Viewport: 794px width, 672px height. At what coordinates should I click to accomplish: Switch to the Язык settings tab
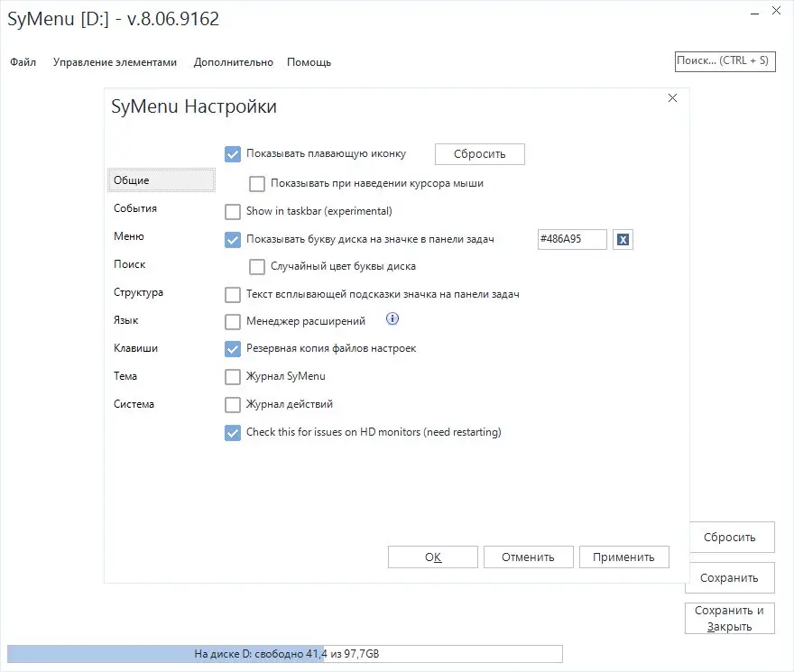point(125,320)
